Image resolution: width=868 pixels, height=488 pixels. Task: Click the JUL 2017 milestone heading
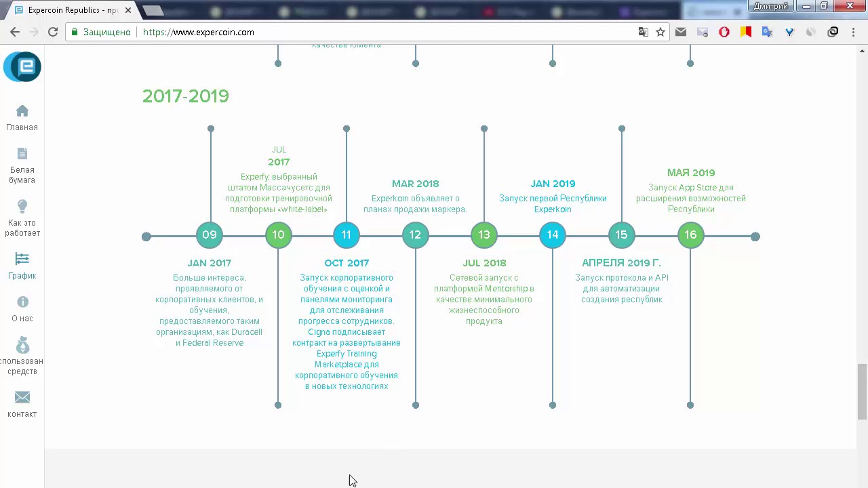click(279, 156)
